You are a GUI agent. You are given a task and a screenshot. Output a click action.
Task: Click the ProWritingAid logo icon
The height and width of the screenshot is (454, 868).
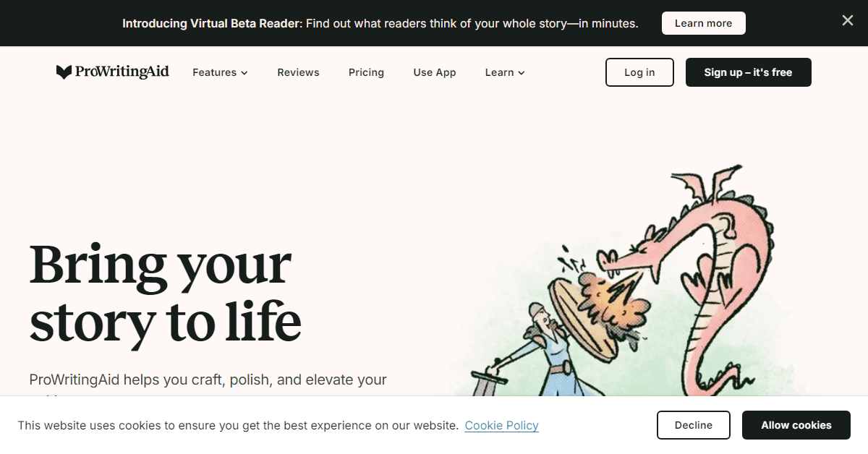point(64,72)
